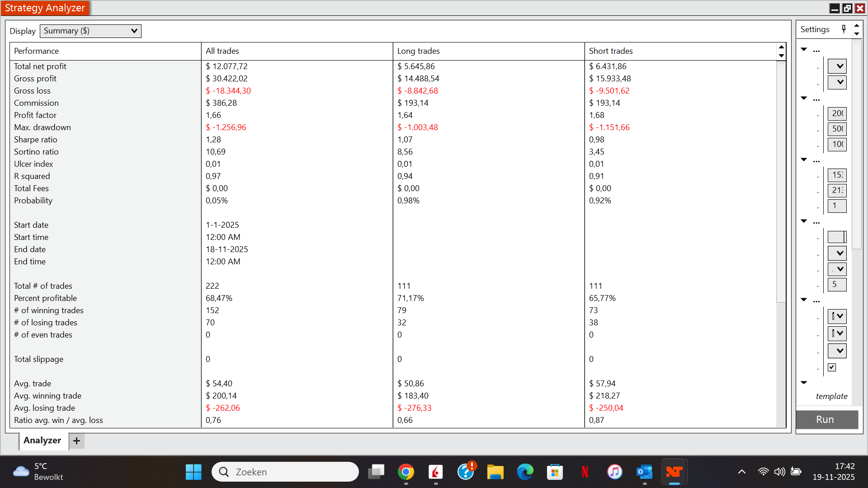Open the Display Summary ($) dropdown
Screen dimensions: 868x488
tap(90, 31)
